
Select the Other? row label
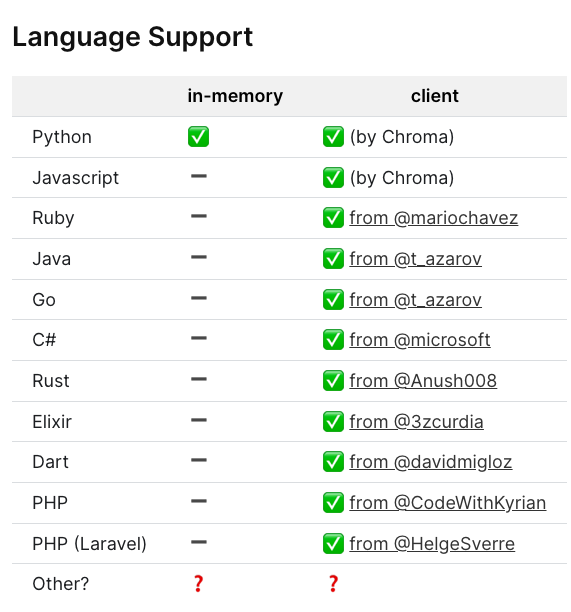pyautogui.click(x=60, y=584)
